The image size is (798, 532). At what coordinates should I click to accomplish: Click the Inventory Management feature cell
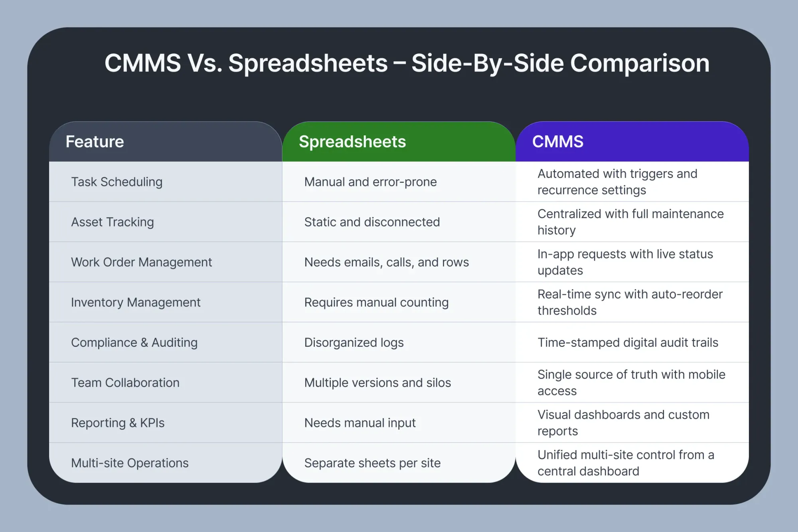click(165, 302)
